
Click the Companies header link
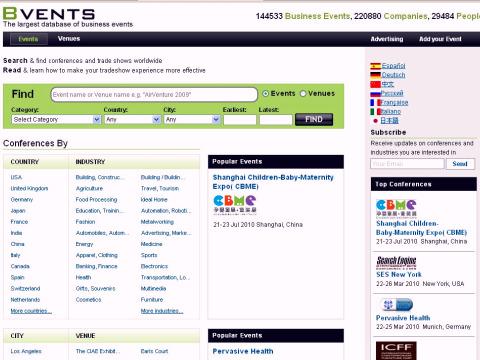click(405, 16)
